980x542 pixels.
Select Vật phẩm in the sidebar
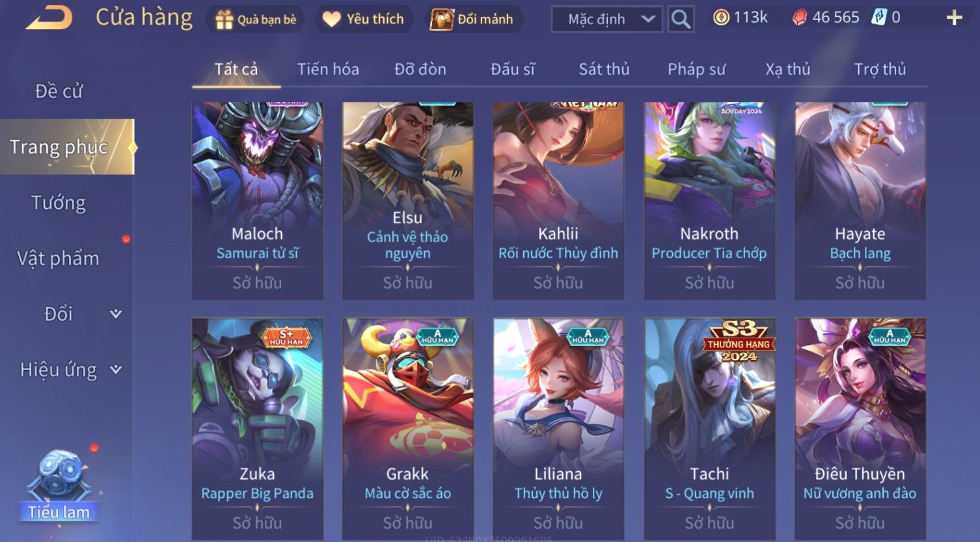tap(59, 258)
